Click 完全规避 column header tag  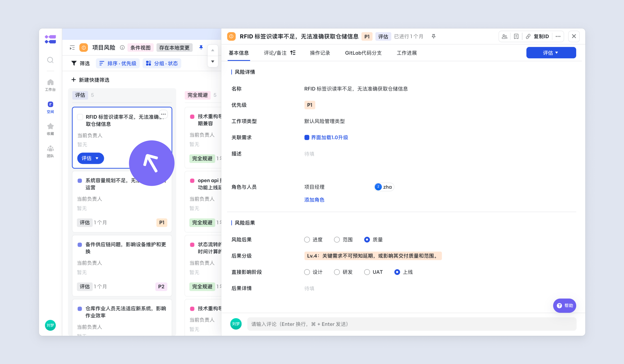click(x=197, y=95)
